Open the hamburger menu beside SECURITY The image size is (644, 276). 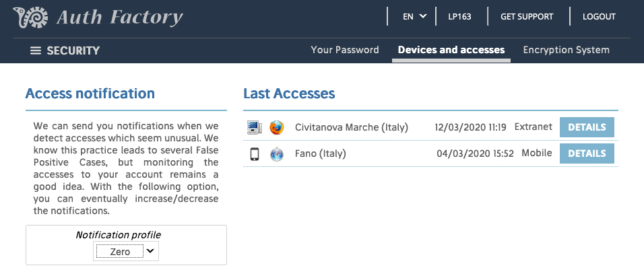[x=36, y=50]
